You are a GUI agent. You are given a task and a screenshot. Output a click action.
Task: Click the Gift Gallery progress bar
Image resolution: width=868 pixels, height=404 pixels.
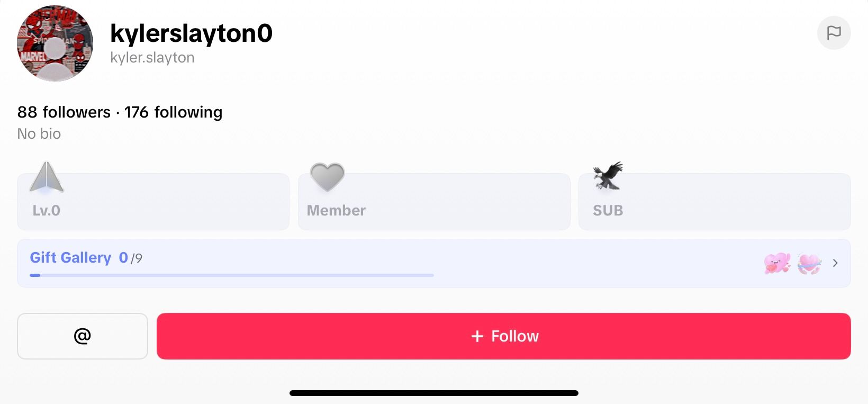click(x=231, y=275)
